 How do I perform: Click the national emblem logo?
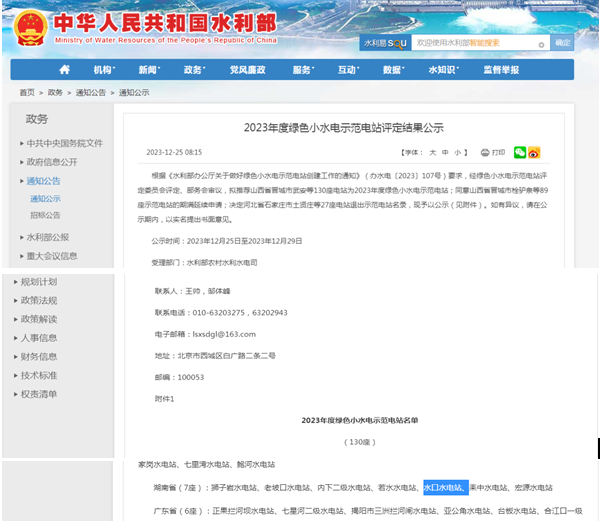coord(30,25)
